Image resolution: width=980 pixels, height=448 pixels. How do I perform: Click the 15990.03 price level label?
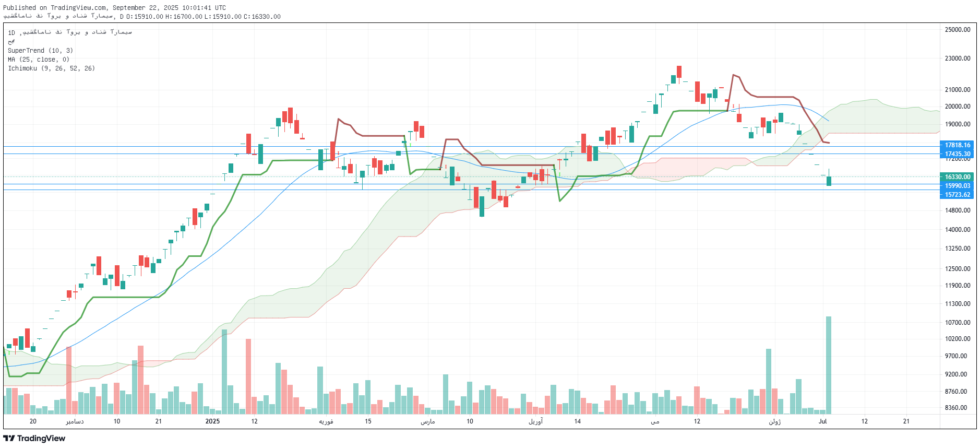(x=957, y=186)
